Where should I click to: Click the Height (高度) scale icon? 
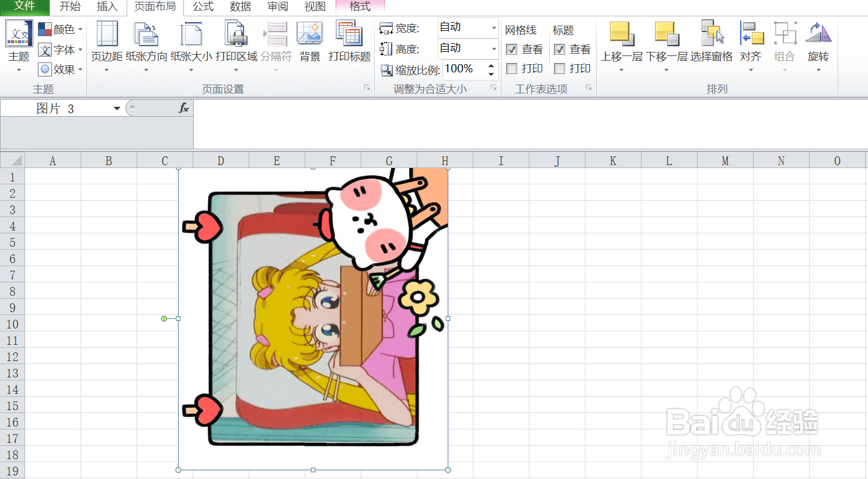[x=386, y=49]
